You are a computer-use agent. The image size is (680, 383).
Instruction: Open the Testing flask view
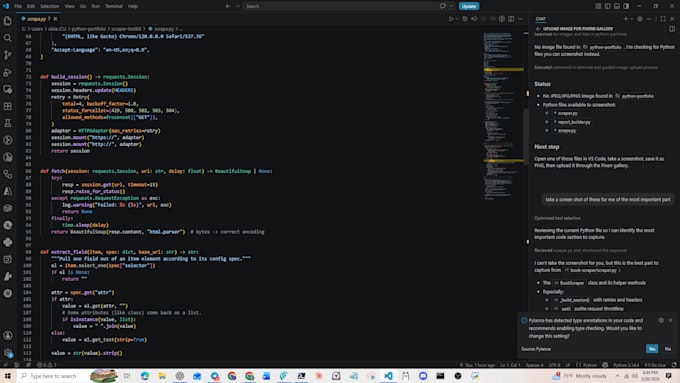point(7,123)
